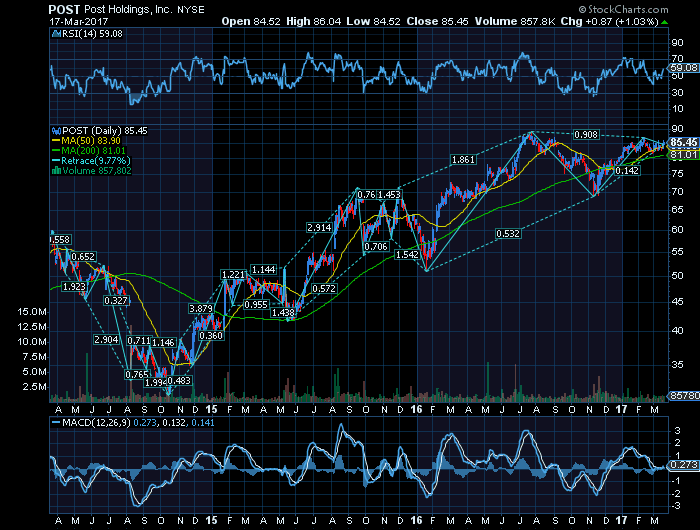This screenshot has width=700, height=530.
Task: Click the 0.908 retracement label
Action: click(x=586, y=134)
